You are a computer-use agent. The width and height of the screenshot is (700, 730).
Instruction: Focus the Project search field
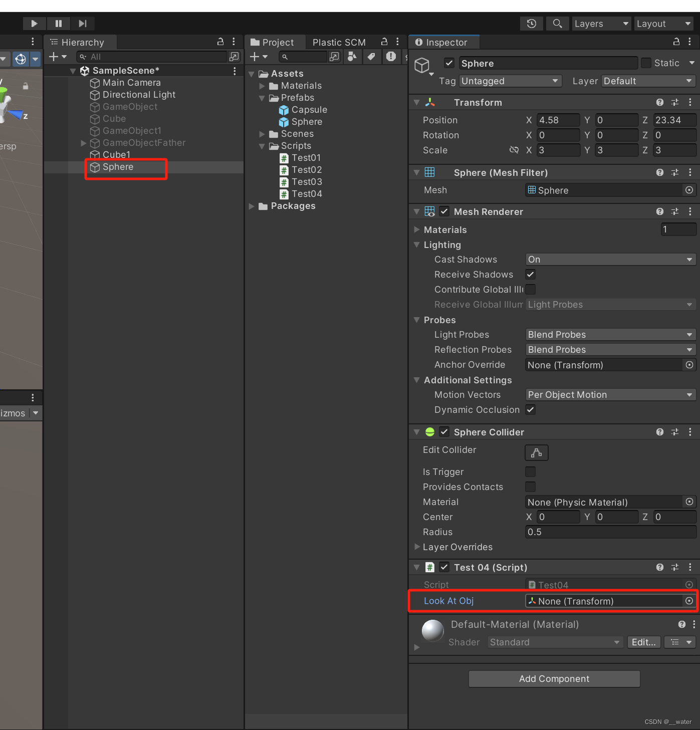click(303, 57)
